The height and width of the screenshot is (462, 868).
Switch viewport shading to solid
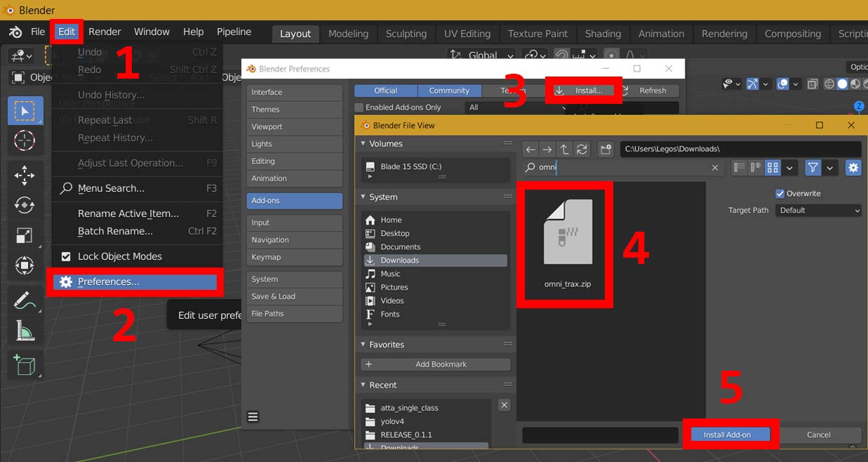tap(842, 84)
